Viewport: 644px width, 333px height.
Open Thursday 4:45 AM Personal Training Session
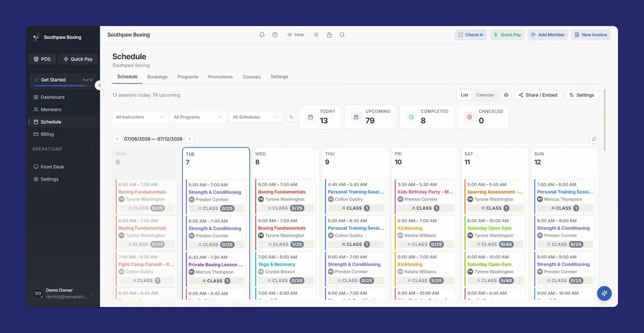click(x=355, y=196)
